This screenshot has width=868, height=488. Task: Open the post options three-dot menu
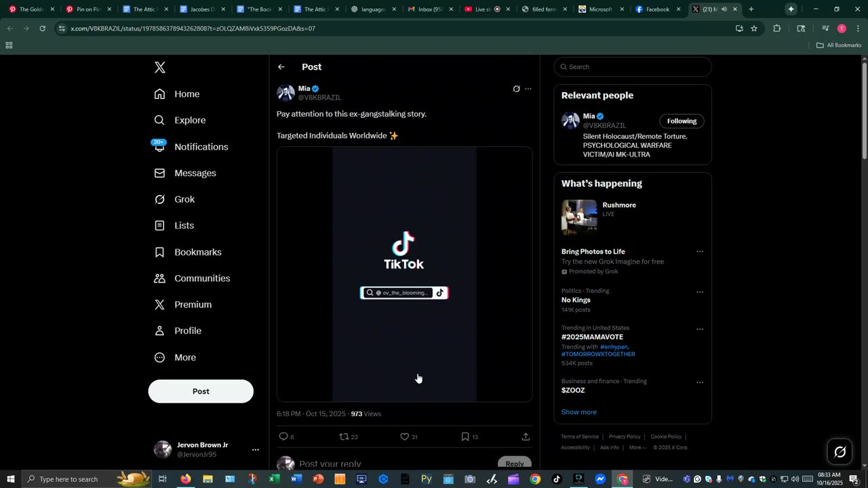(528, 89)
